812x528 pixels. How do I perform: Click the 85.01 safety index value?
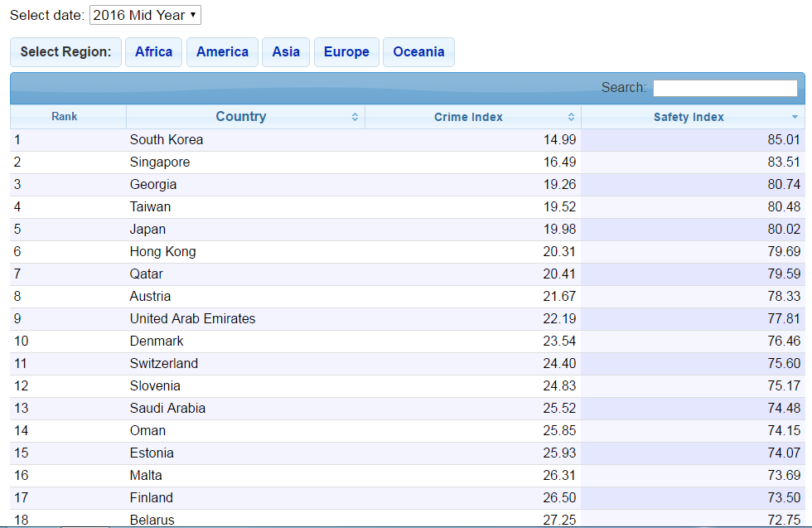784,140
